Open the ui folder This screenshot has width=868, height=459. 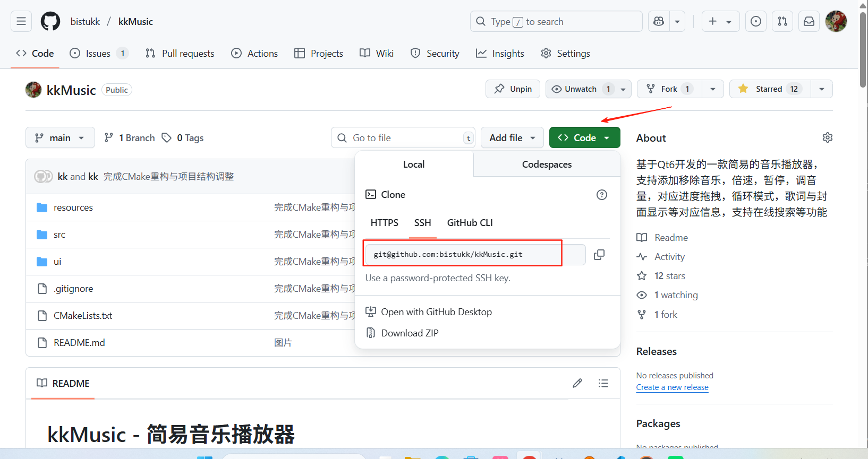(57, 262)
